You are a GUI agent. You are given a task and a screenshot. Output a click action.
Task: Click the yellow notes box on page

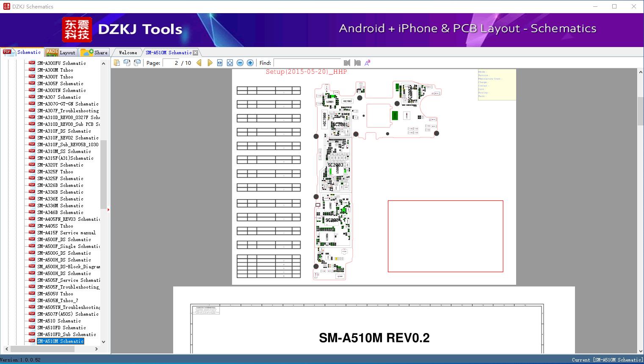[497, 85]
